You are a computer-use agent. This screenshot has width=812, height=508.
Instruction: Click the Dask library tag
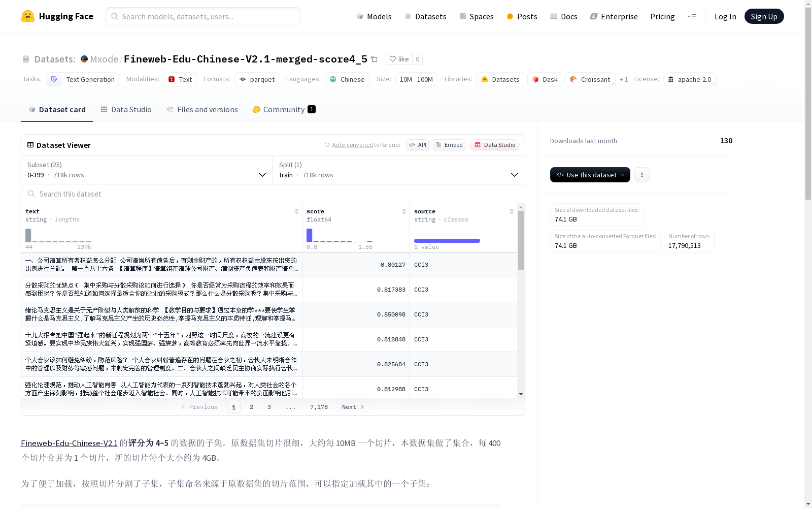tap(545, 79)
